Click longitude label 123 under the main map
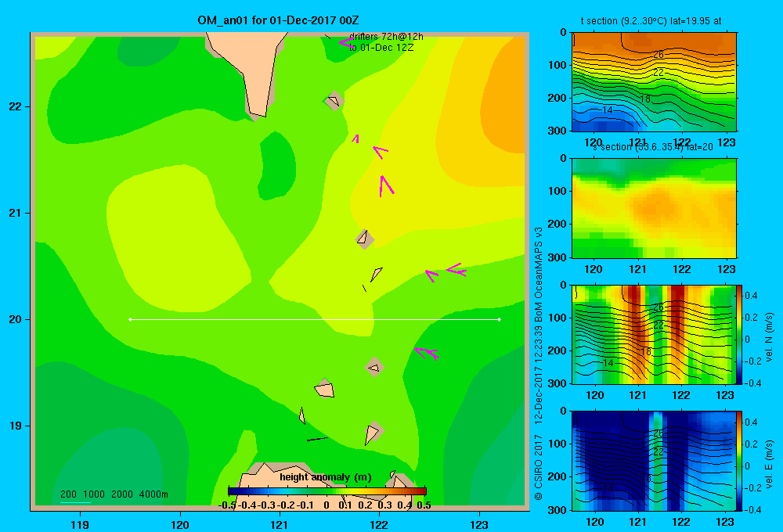The image size is (783, 532). coord(479,524)
